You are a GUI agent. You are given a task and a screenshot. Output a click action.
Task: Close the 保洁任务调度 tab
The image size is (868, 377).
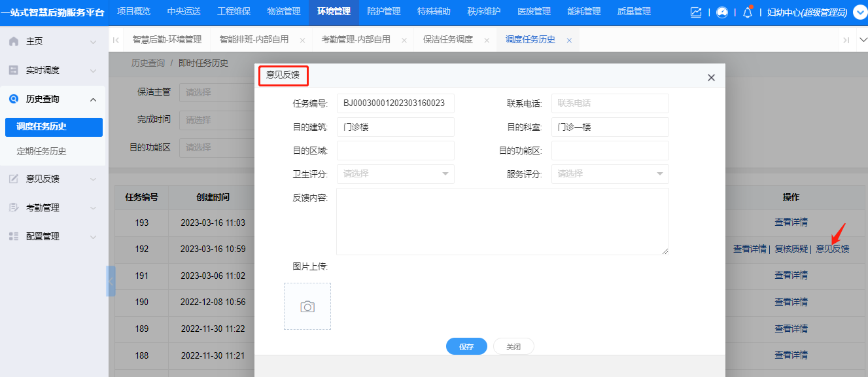pyautogui.click(x=487, y=41)
